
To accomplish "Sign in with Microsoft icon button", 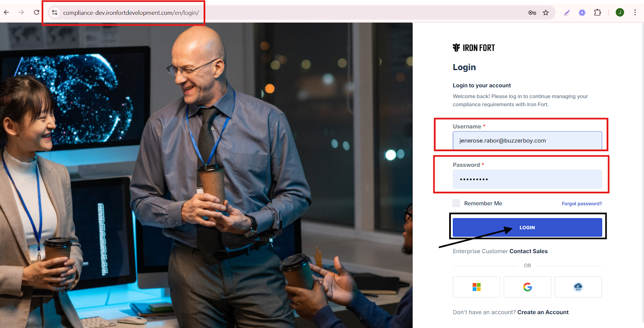I will tap(477, 287).
